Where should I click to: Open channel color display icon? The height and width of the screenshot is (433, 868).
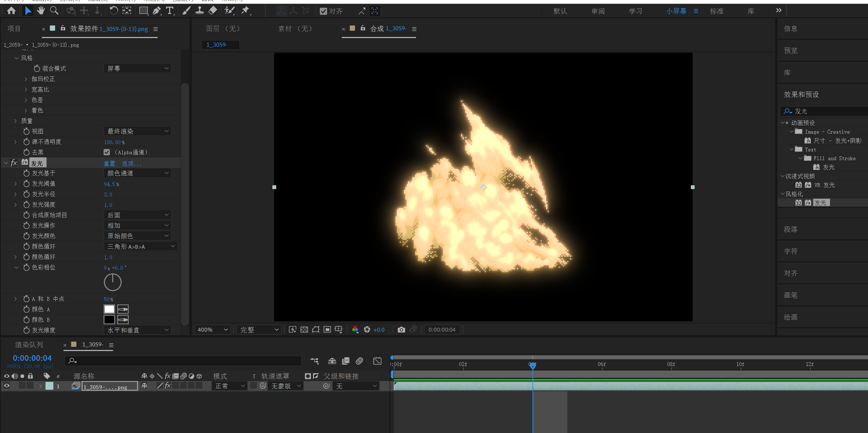(355, 330)
